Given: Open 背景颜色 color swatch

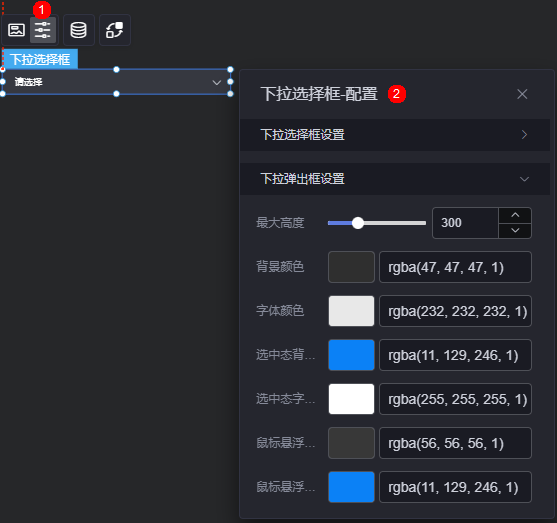Looking at the screenshot, I should click(351, 267).
